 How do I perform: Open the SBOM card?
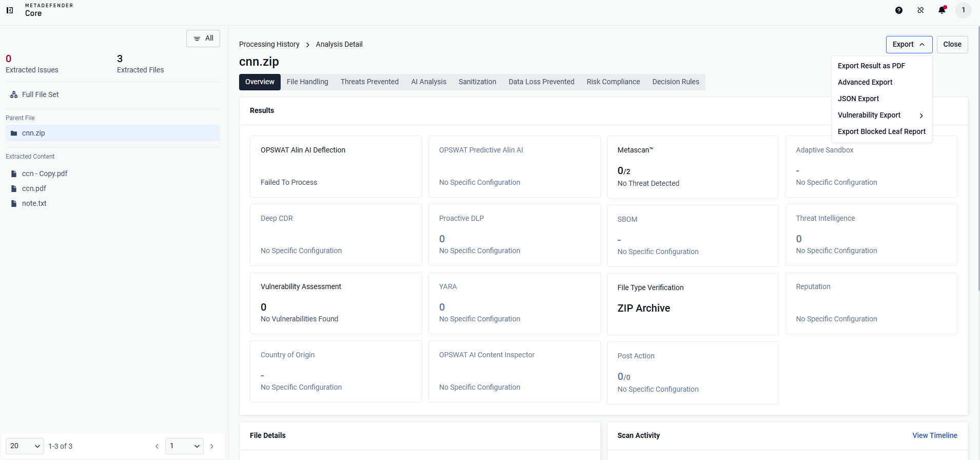(693, 236)
